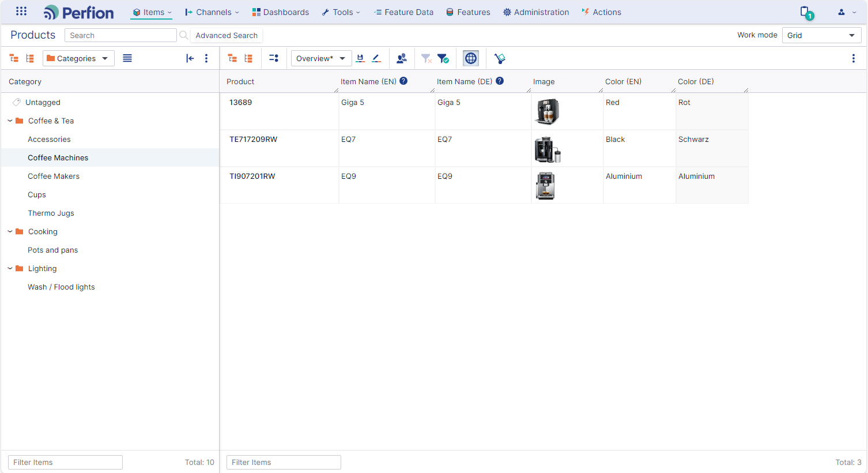Viewport: 868px width, 473px height.
Task: Click the category Filter Items field
Action: click(x=65, y=462)
